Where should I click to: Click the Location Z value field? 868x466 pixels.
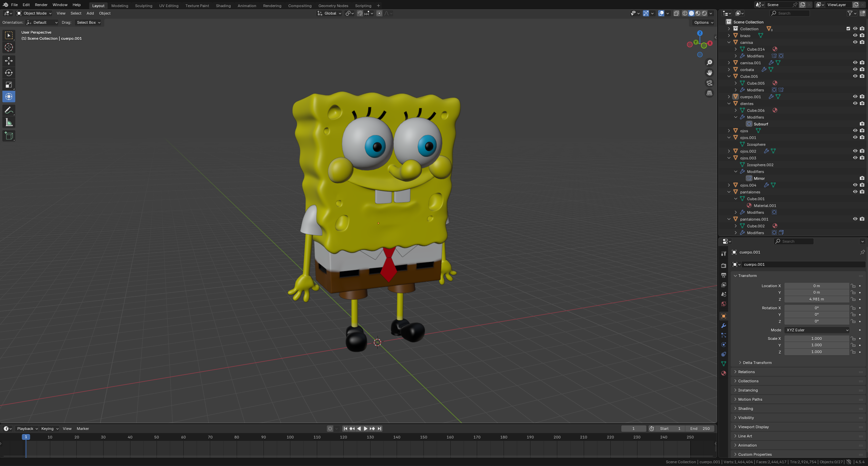[816, 299]
